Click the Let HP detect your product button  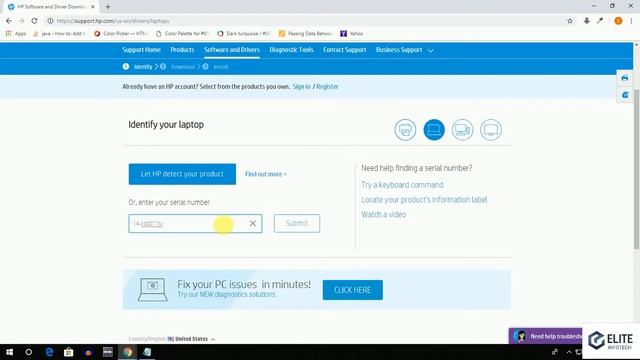point(182,174)
